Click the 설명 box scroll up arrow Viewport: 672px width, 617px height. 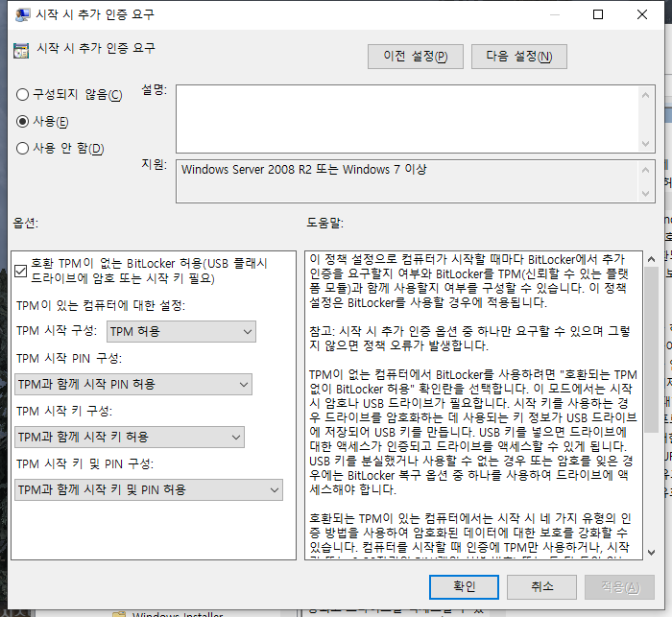[x=645, y=95]
